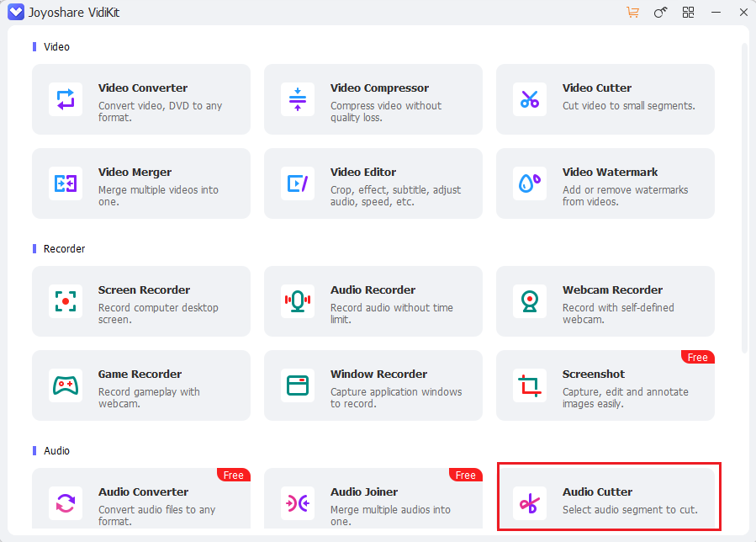
Task: Click the Game Recorder title
Action: pos(140,374)
